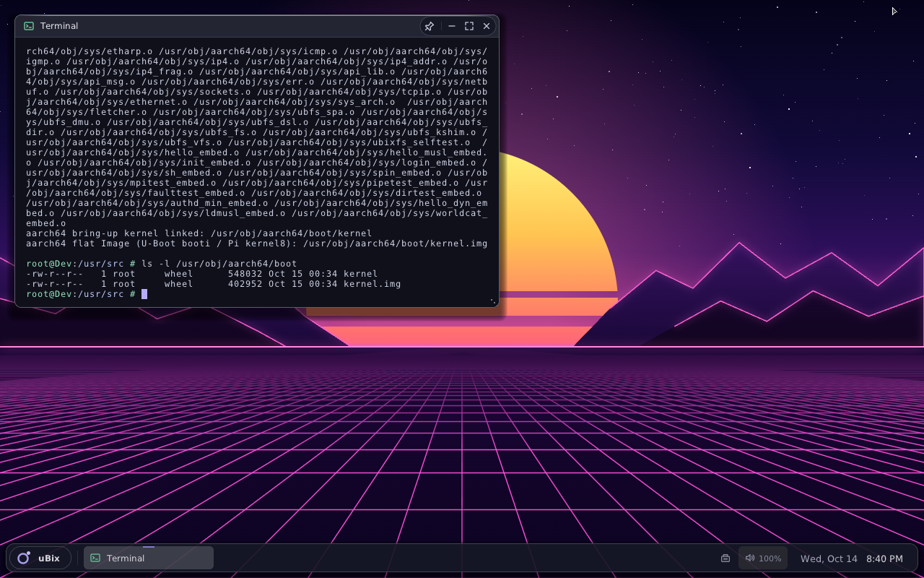Click the 'ls -l /usr/obj/aarch64/boot' command text

pos(219,264)
